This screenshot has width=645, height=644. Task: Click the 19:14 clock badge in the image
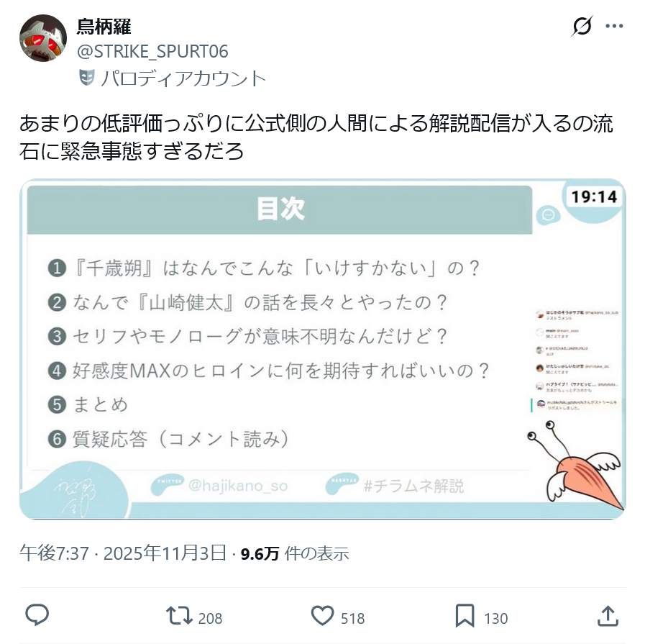tap(594, 196)
